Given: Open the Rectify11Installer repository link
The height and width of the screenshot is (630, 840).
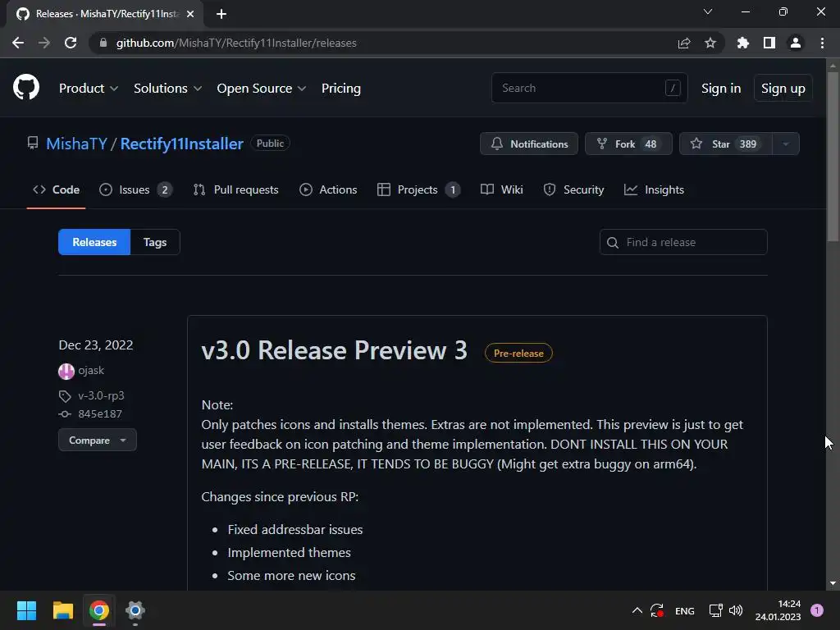Looking at the screenshot, I should [181, 144].
